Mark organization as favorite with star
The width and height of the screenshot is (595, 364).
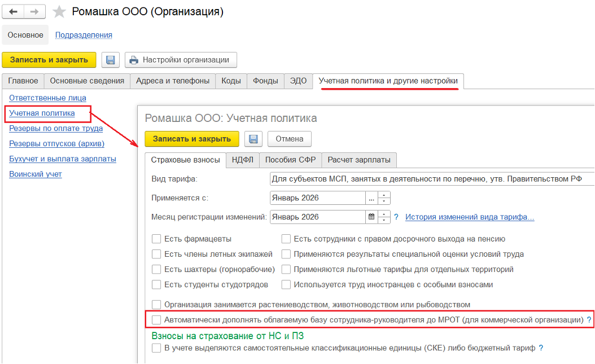coord(58,12)
